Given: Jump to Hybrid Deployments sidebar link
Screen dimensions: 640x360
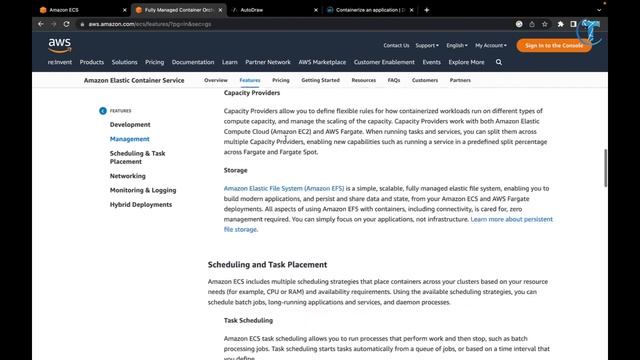Looking at the screenshot, I should (x=141, y=204).
